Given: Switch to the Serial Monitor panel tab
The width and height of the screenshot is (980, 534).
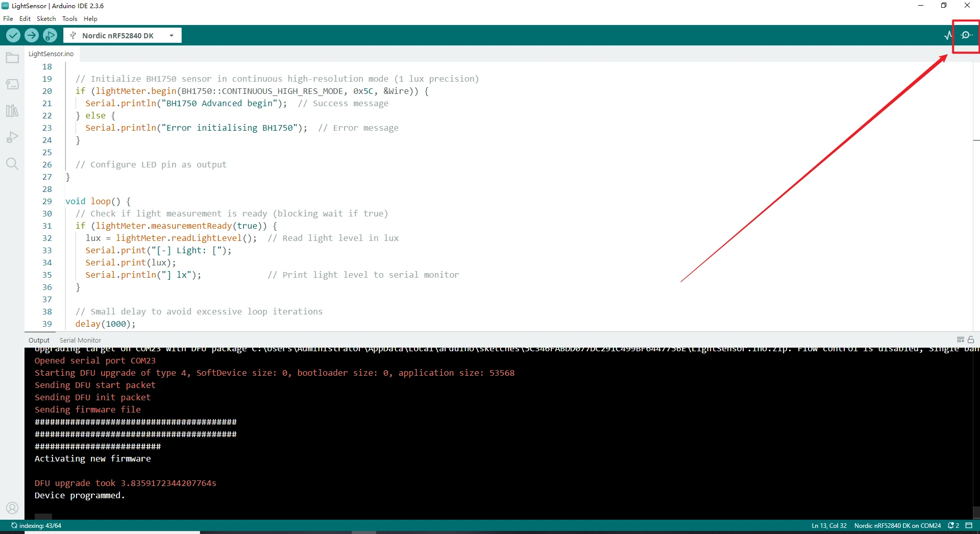Looking at the screenshot, I should coord(80,340).
